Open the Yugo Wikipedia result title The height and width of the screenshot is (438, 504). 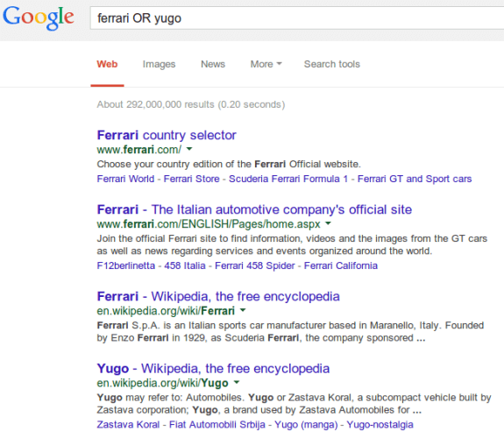click(x=213, y=368)
